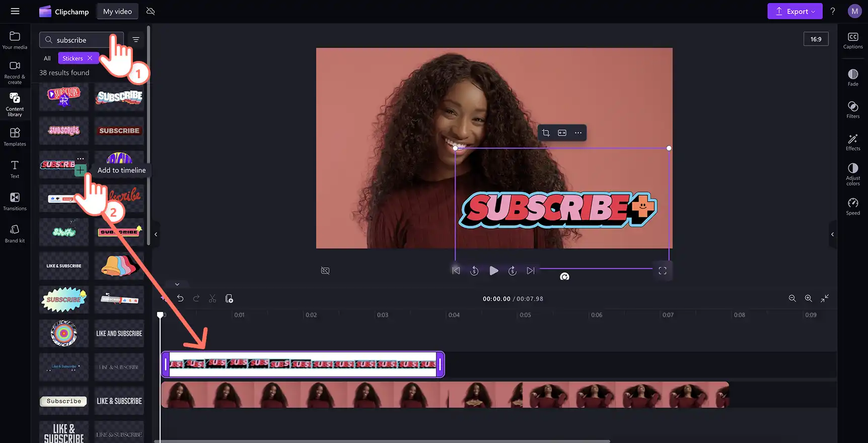The width and height of the screenshot is (868, 443).
Task: Skip to start of video
Action: [x=456, y=271]
